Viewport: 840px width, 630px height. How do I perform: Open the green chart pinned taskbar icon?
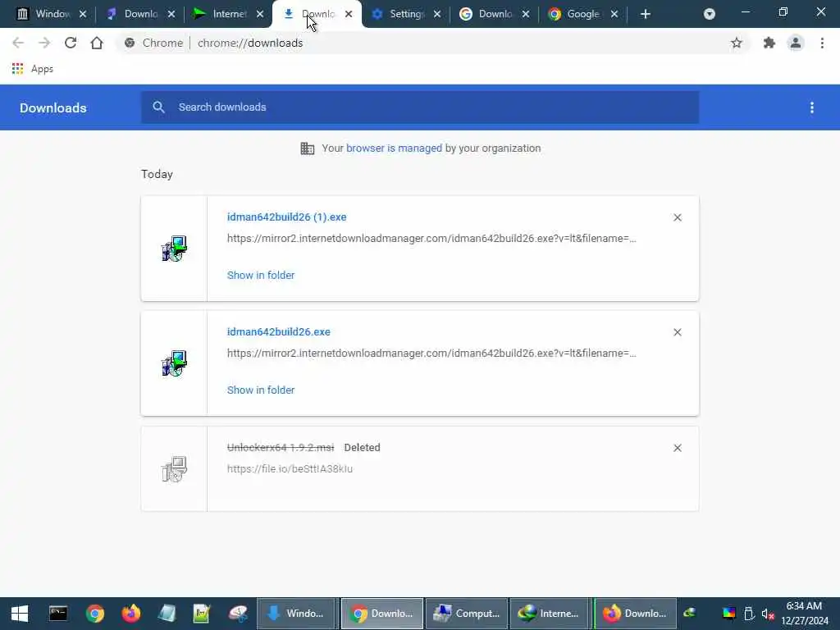click(x=202, y=614)
